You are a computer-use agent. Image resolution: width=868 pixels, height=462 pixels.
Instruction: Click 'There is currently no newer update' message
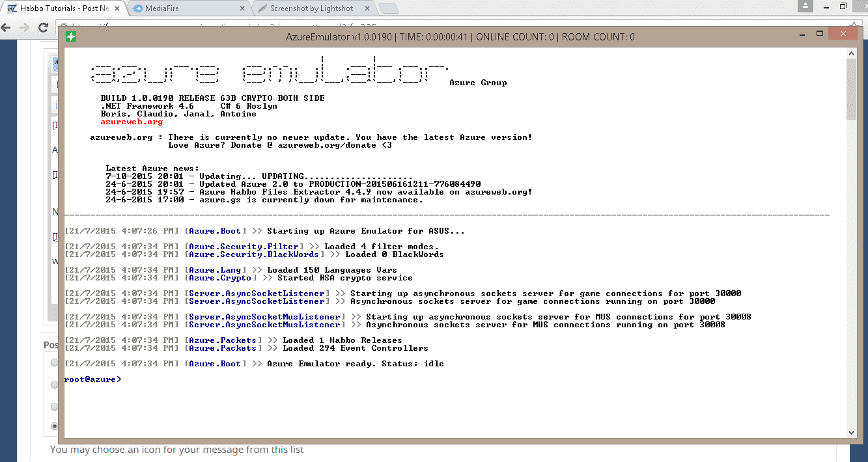[350, 137]
